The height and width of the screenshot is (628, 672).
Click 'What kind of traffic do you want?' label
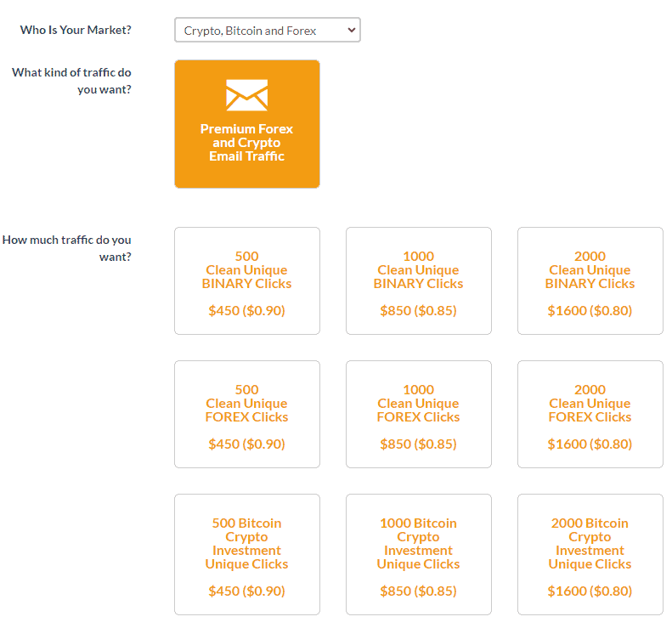71,81
